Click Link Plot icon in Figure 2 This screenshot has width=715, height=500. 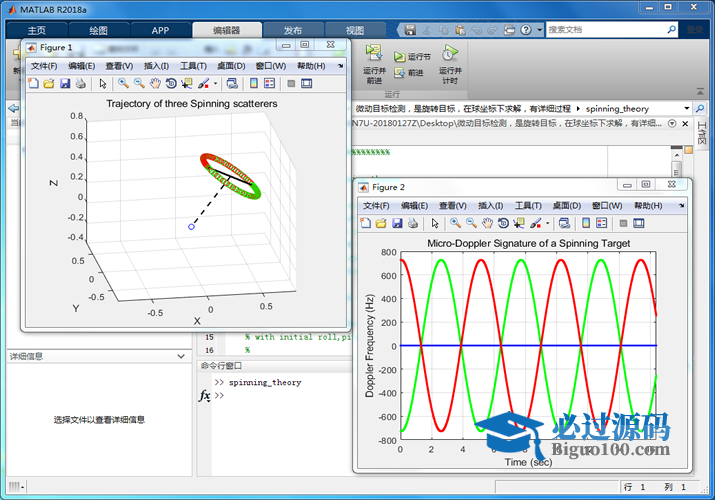click(x=564, y=223)
